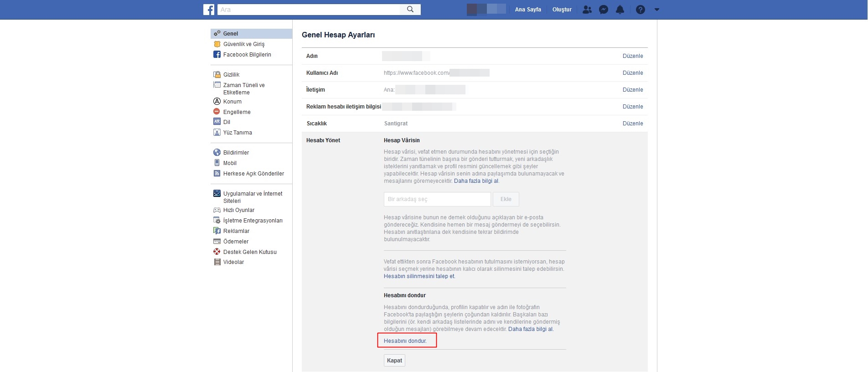Screen dimensions: 868x372
Task: Click the Kapat button
Action: pos(394,361)
